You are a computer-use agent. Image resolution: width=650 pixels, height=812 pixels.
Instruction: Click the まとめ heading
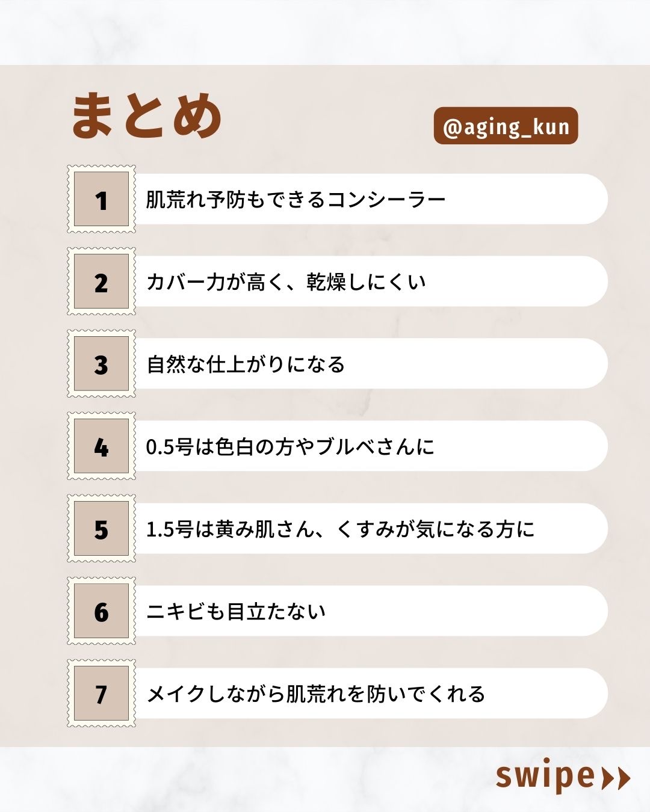tap(147, 115)
